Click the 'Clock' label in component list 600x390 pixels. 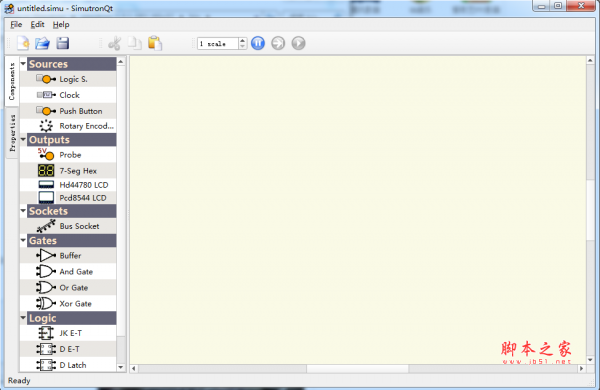[x=69, y=95]
